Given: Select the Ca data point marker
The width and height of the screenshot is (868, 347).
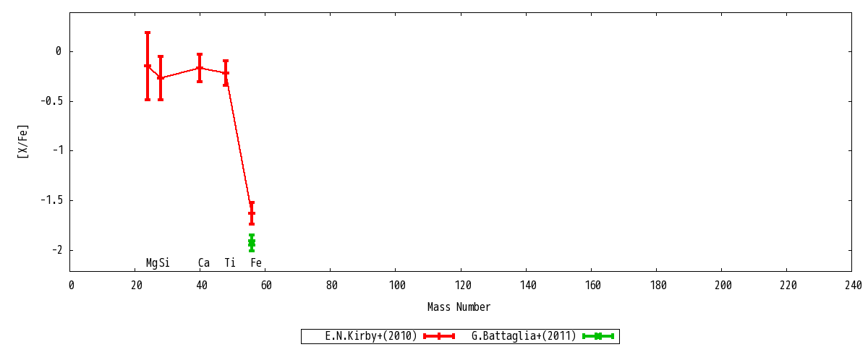Looking at the screenshot, I should click(x=200, y=68).
